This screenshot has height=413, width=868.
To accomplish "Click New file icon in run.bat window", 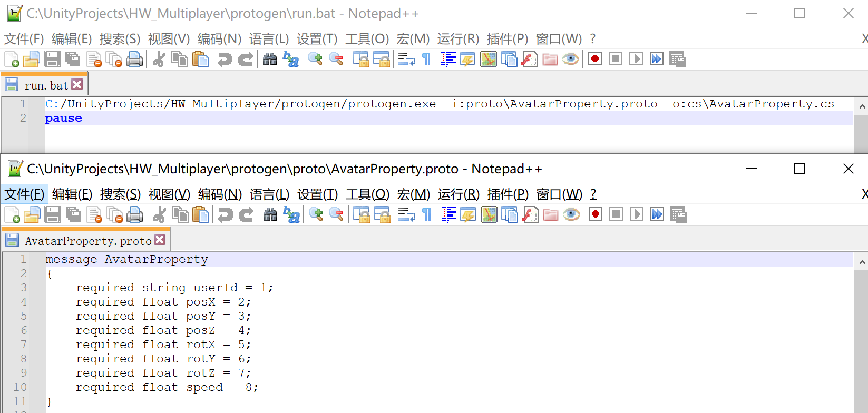I will pos(12,59).
